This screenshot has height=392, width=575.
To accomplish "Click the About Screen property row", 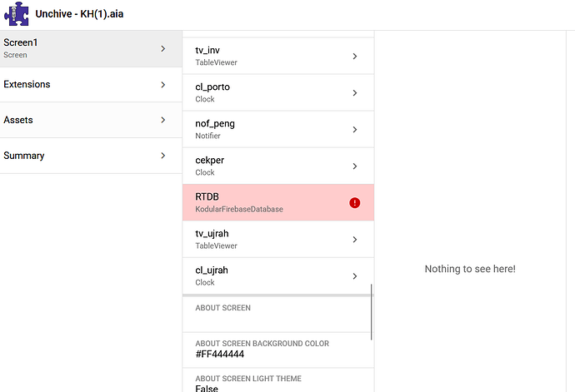I will tap(278, 315).
